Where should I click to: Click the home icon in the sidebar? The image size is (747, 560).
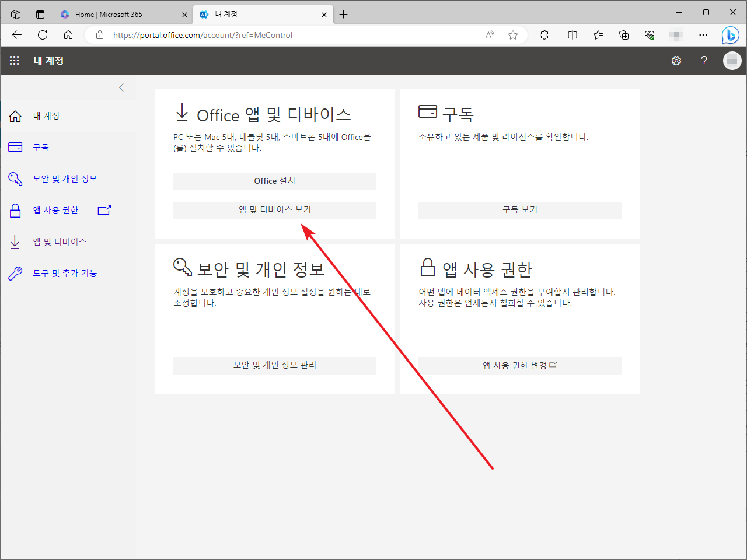16,117
